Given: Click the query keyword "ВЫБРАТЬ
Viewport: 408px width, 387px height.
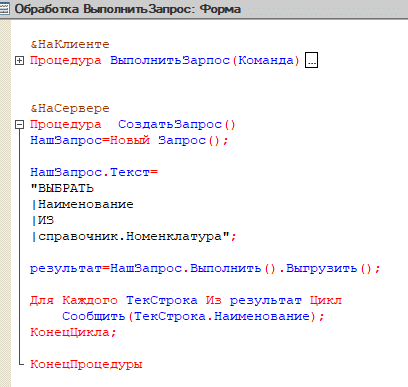Looking at the screenshot, I should 62,188.
